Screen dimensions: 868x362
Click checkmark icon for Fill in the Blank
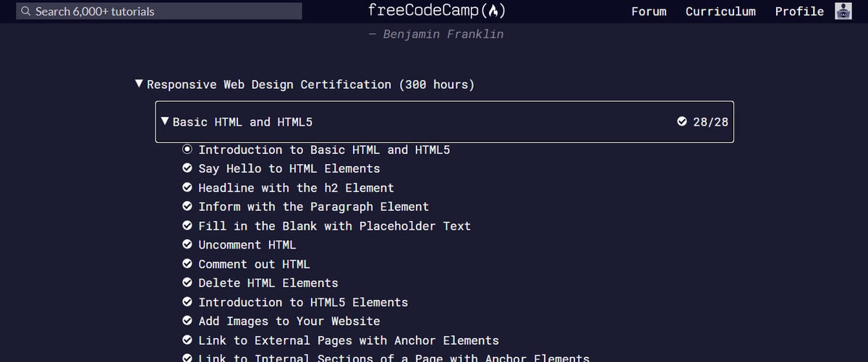click(187, 225)
